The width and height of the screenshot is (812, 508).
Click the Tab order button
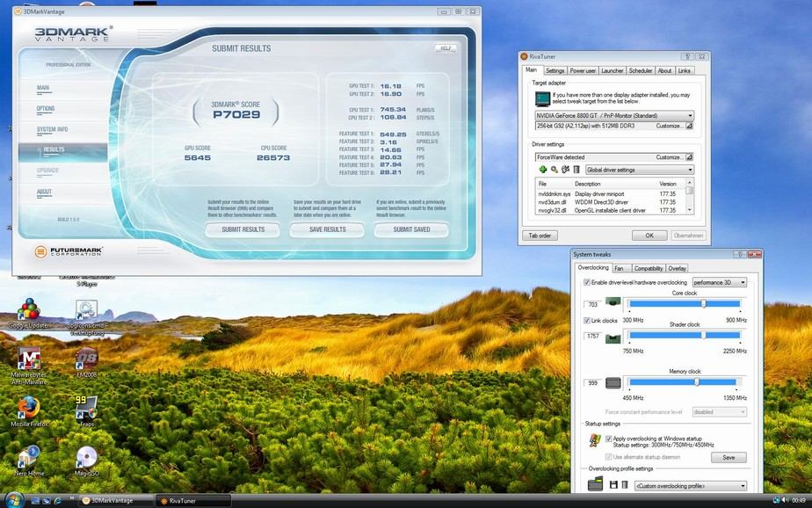540,235
